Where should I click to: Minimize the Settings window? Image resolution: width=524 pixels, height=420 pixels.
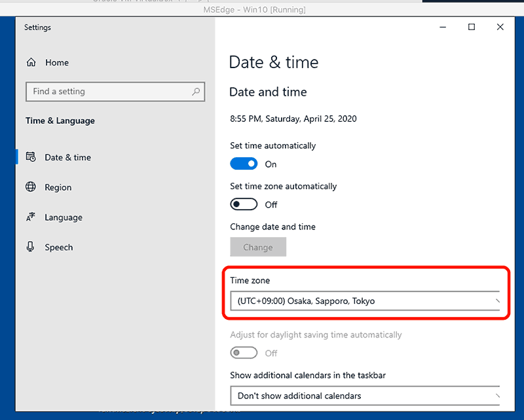(442, 28)
